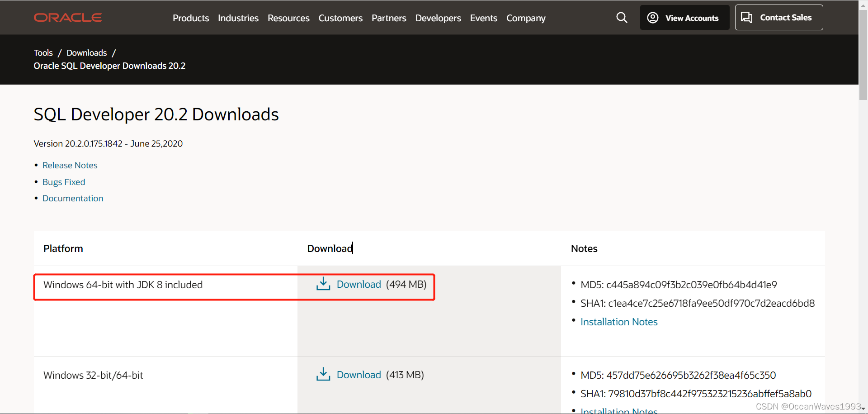
Task: Open the Bugs Fixed link
Action: (x=64, y=182)
